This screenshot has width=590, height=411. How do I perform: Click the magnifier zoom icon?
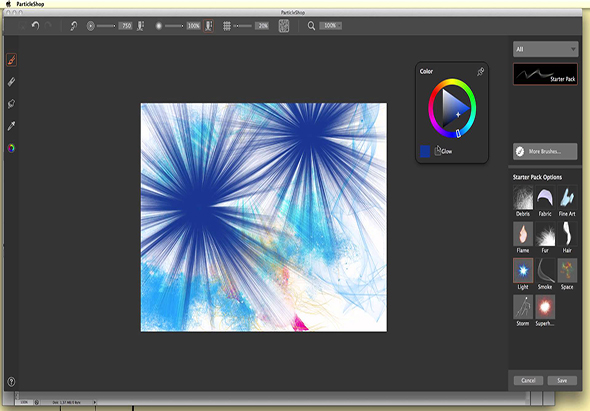[x=311, y=26]
